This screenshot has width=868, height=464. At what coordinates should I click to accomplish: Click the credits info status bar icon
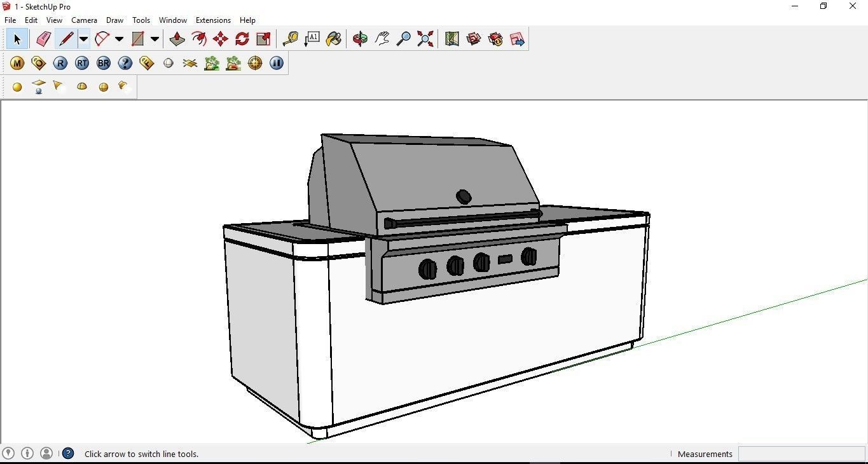pos(27,453)
